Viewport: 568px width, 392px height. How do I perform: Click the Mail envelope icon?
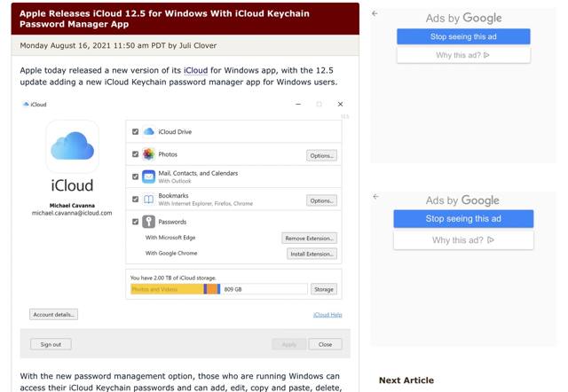(x=148, y=176)
